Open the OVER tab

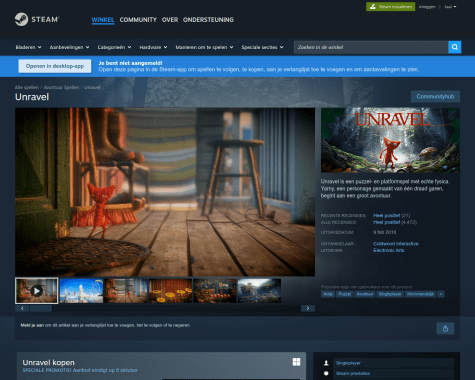[170, 20]
